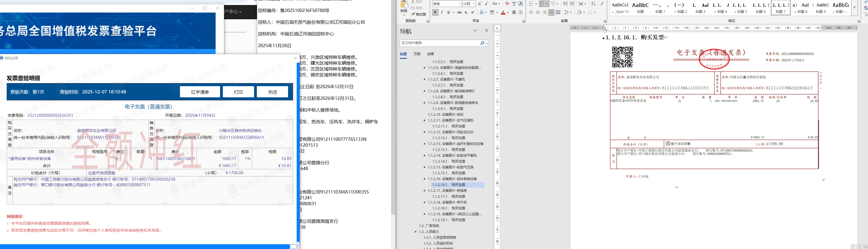Click the decrease indent icon
The image size is (868, 249).
click(x=565, y=4)
